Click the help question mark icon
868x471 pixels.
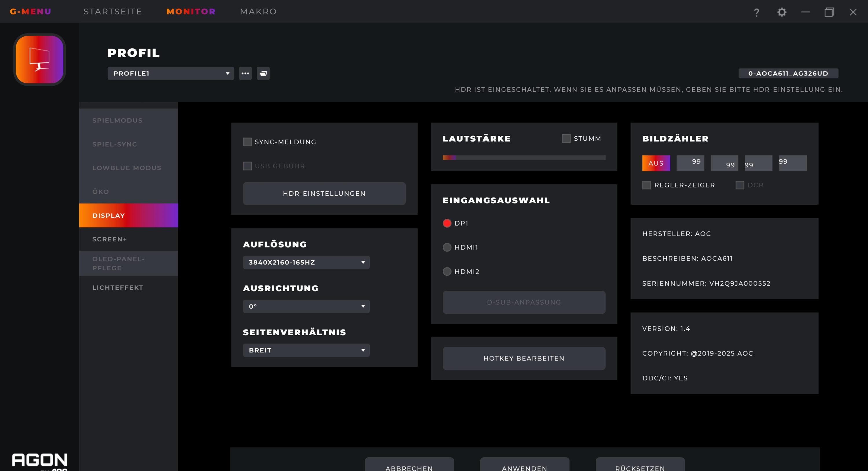point(757,12)
